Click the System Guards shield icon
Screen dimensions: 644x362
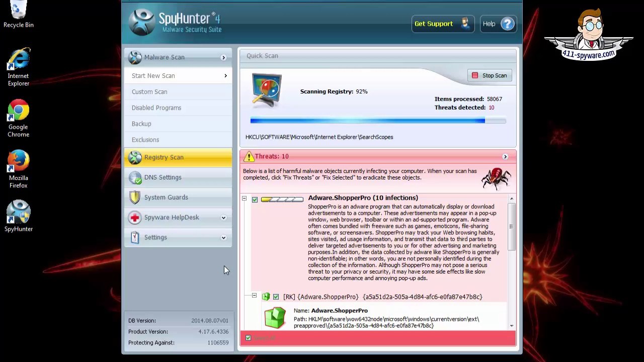135,198
